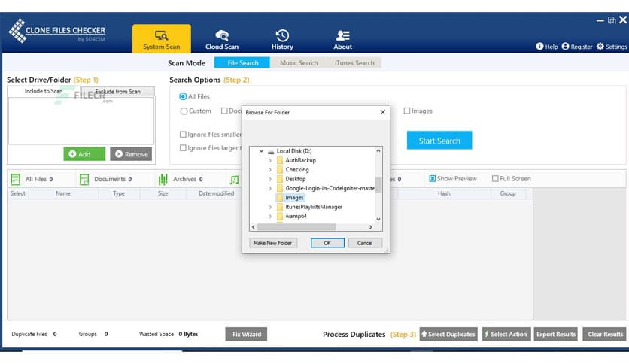Click the History clock icon

282,35
